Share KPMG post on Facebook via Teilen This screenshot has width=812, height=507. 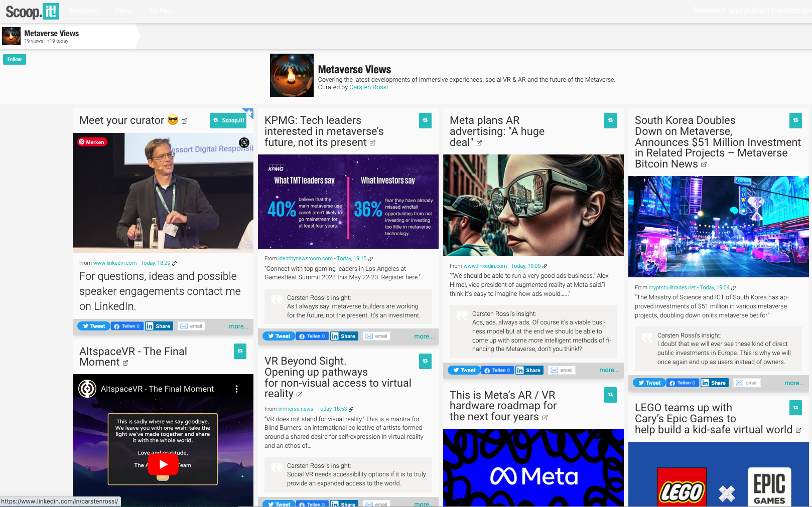click(312, 336)
